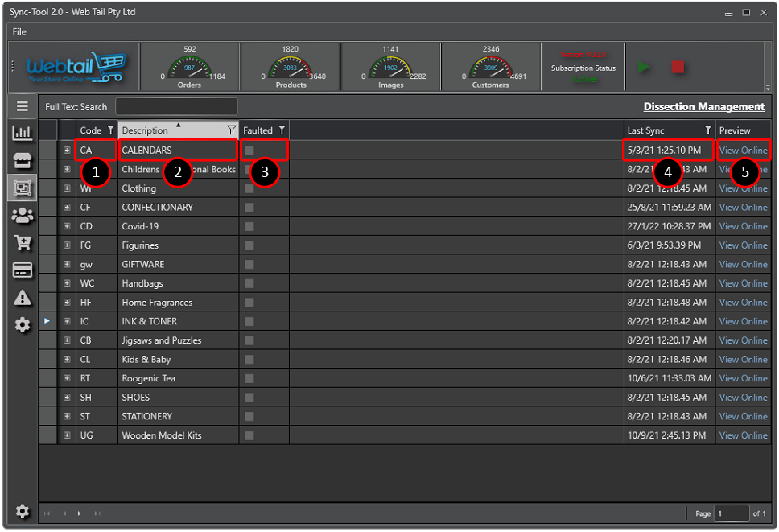Click View Online for Handbags
Screen dimensions: 779x532
click(743, 283)
